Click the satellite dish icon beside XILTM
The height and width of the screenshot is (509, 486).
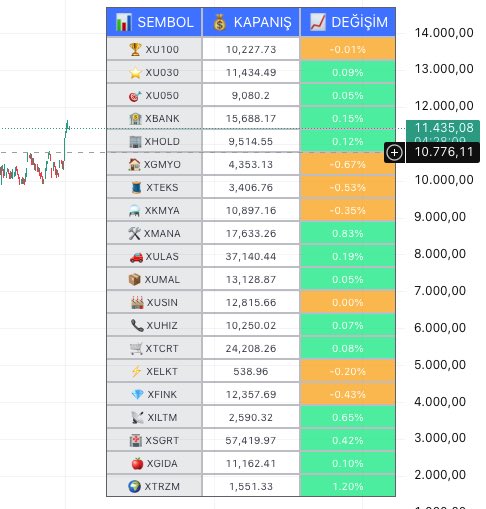click(x=137, y=418)
